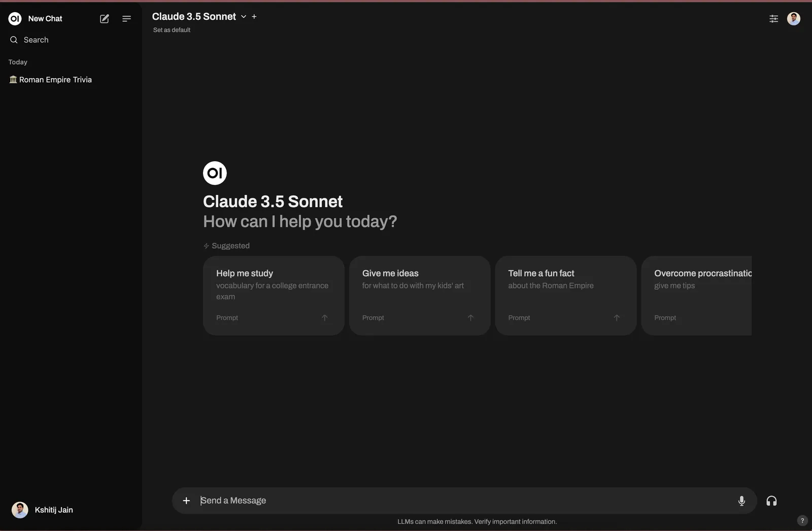812x531 pixels.
Task: Click the Open WebUI logo in sidebar
Action: (x=15, y=19)
